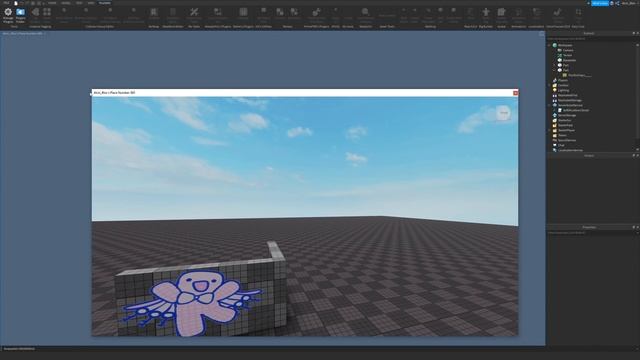Click the Rig Builder figure icon
The image size is (640, 360).
click(x=486, y=12)
